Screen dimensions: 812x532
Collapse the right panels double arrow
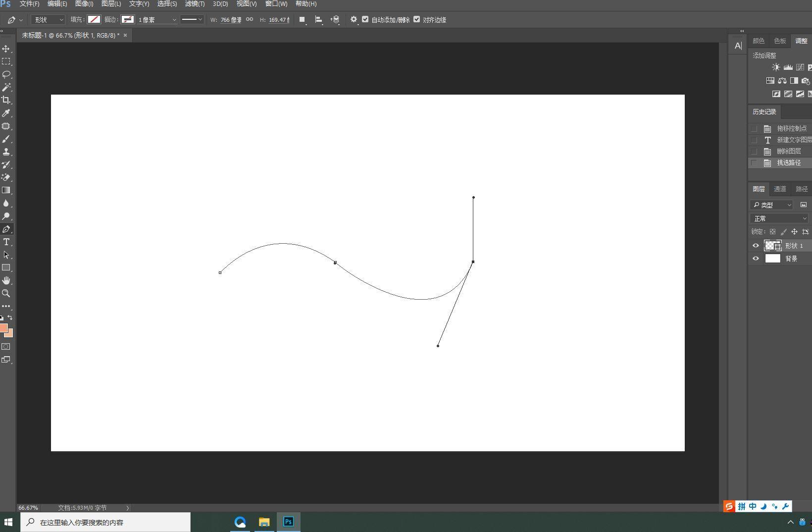(x=742, y=31)
